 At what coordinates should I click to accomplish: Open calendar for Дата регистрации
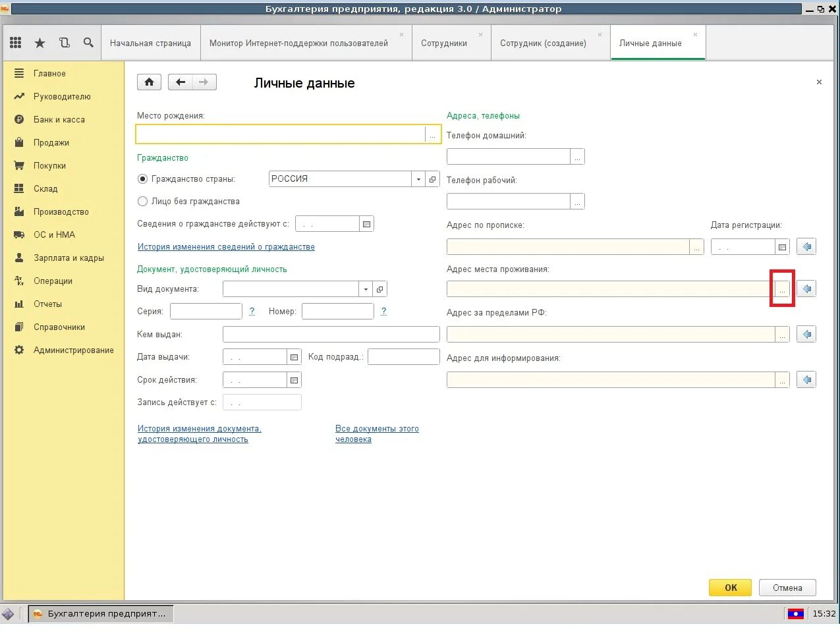pos(783,247)
